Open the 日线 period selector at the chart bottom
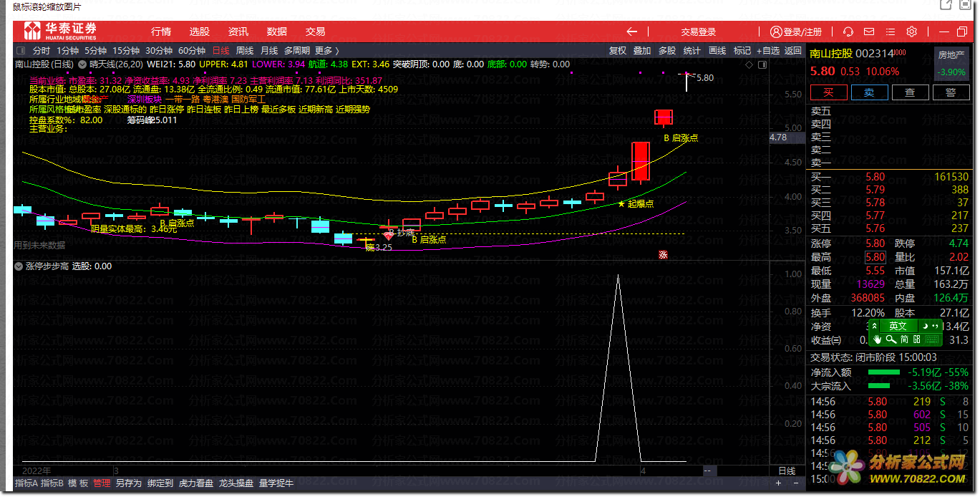Viewport: 980px width, 497px height. tap(786, 471)
